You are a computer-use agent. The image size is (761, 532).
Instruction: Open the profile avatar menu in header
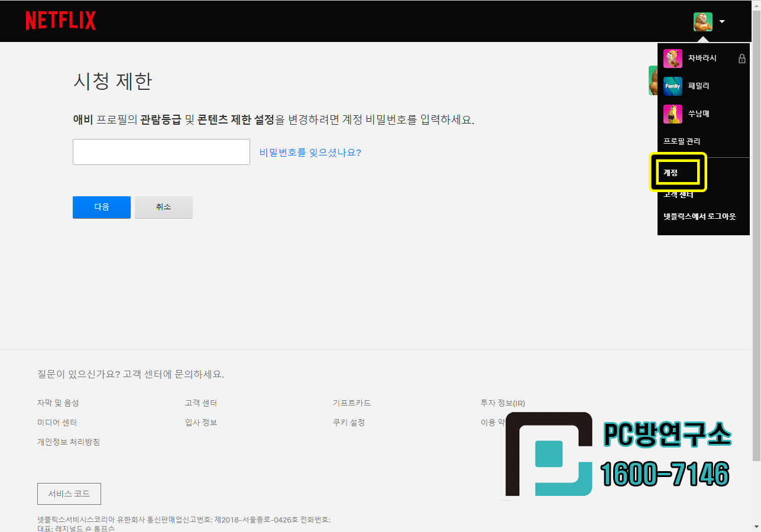coord(703,22)
